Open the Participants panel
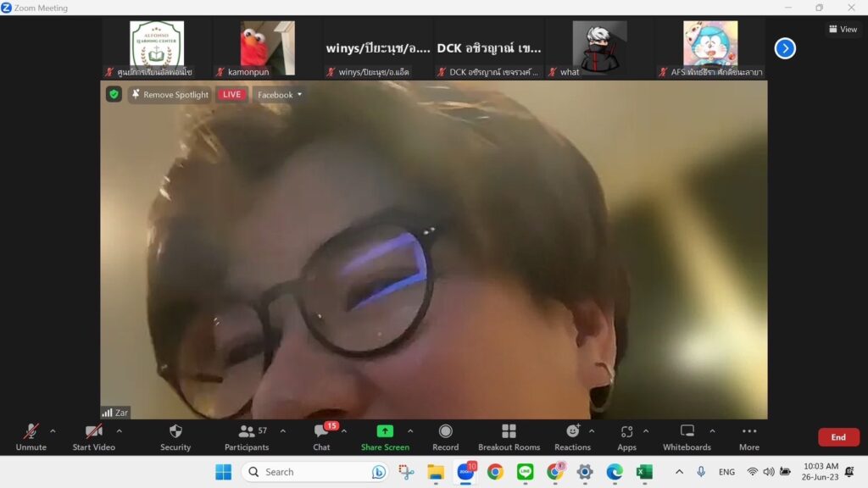Viewport: 868px width, 488px height. [x=247, y=436]
